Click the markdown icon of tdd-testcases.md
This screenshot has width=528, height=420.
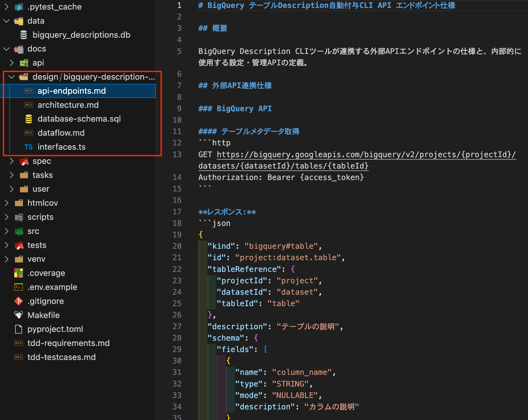[x=19, y=357]
